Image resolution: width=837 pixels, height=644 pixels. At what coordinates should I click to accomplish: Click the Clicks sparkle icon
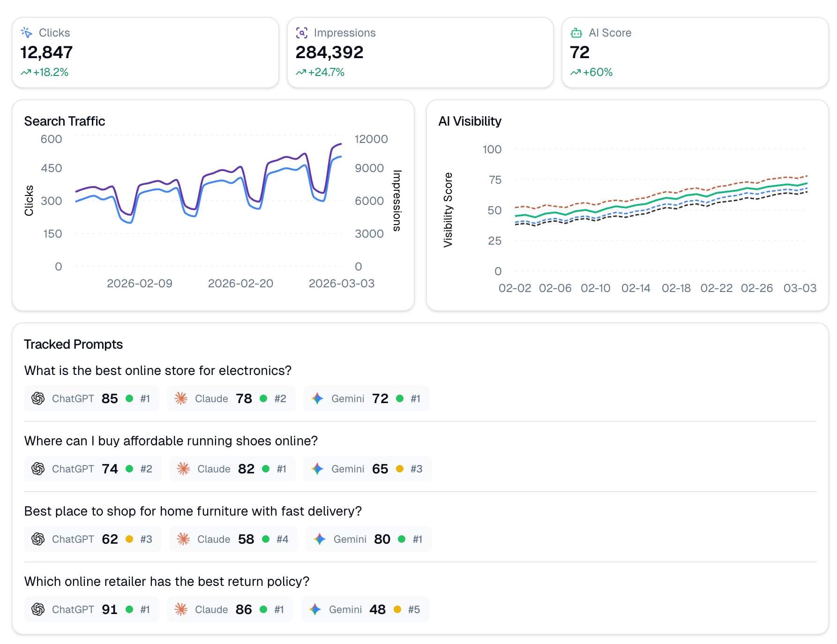click(x=27, y=33)
